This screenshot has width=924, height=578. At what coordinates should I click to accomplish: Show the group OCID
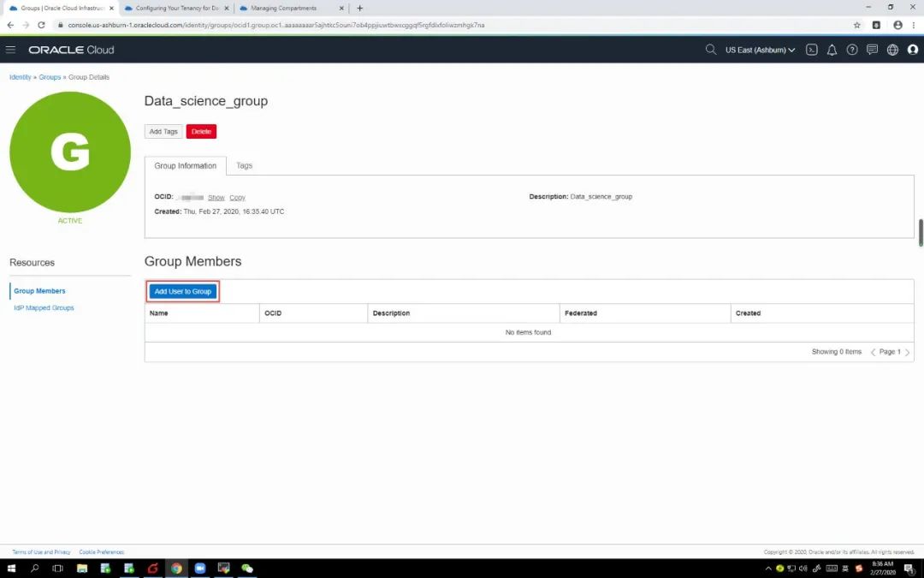point(216,197)
